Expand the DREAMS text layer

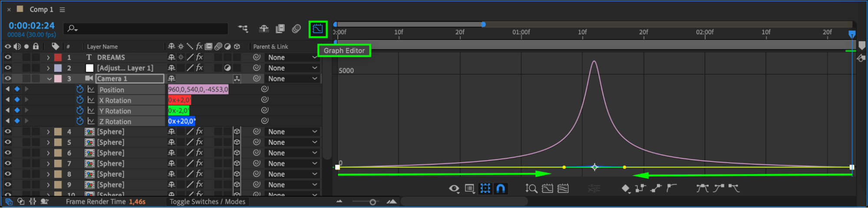coord(48,57)
